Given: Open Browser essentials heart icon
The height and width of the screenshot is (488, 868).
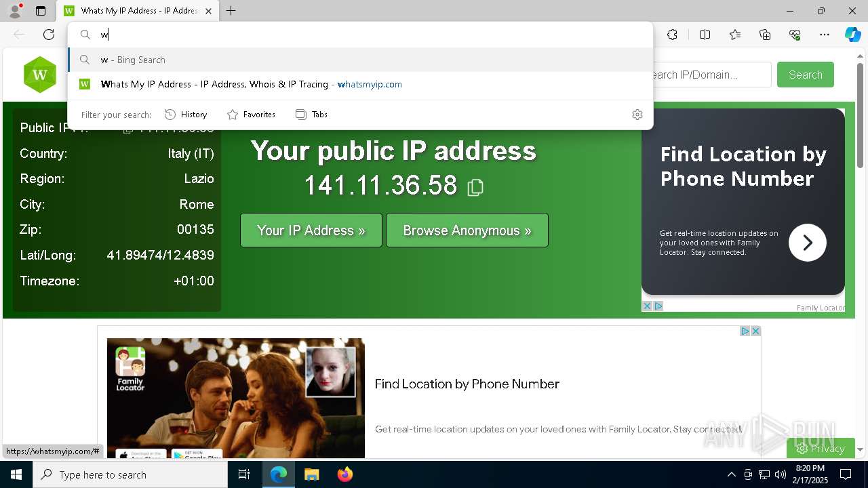Looking at the screenshot, I should (795, 35).
